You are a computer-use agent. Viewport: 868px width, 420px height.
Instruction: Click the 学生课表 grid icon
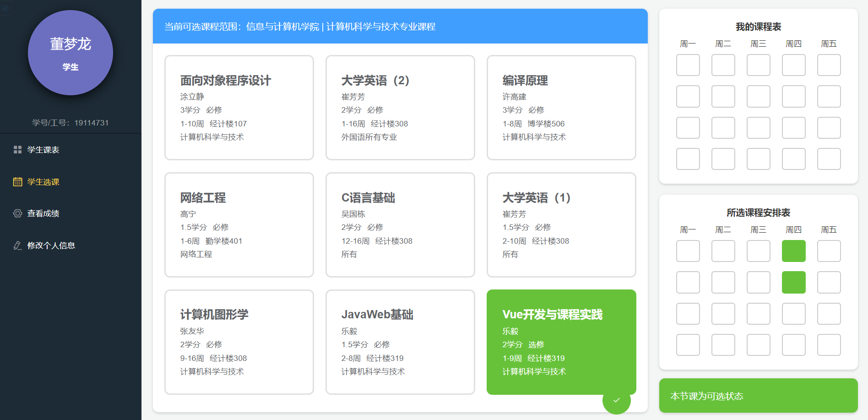tap(18, 150)
